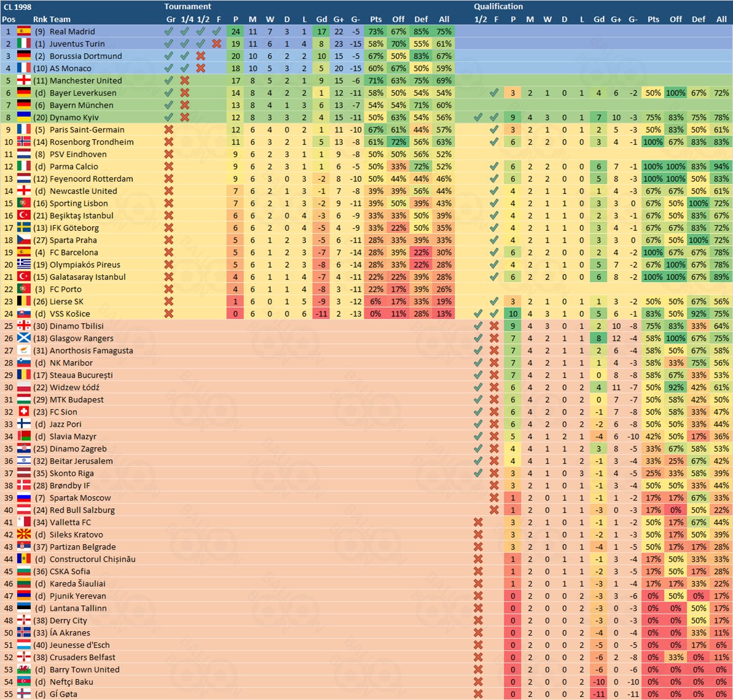Click the red cross in Juventus Turin's final column
The height and width of the screenshot is (700, 733).
pos(216,44)
